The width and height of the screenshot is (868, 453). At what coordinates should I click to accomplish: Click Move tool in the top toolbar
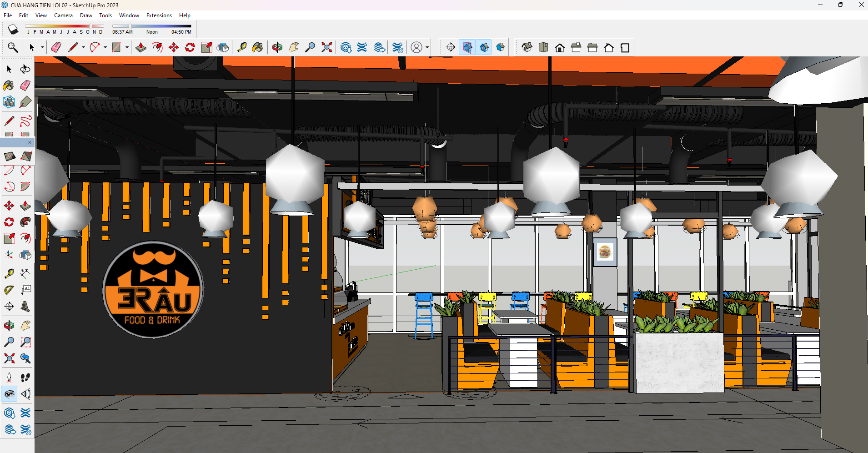click(x=174, y=47)
